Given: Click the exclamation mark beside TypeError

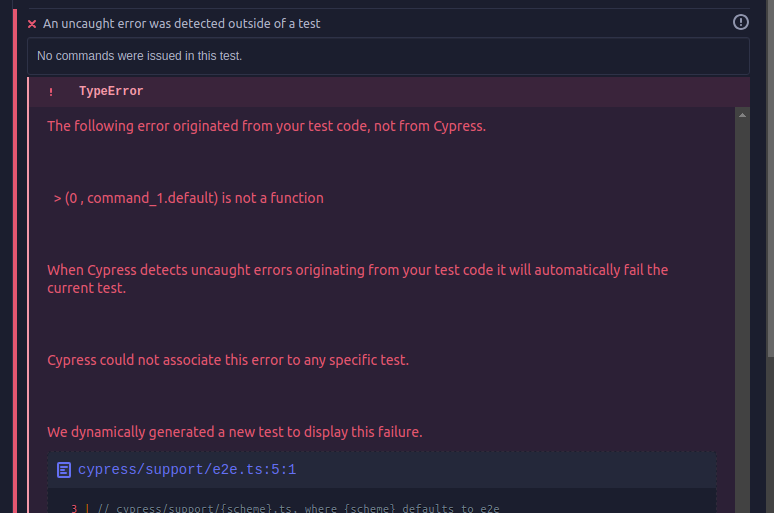Looking at the screenshot, I should [x=51, y=92].
